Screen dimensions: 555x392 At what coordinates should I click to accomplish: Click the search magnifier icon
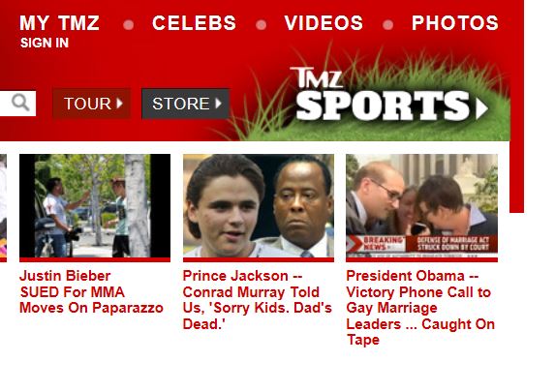pyautogui.click(x=20, y=103)
